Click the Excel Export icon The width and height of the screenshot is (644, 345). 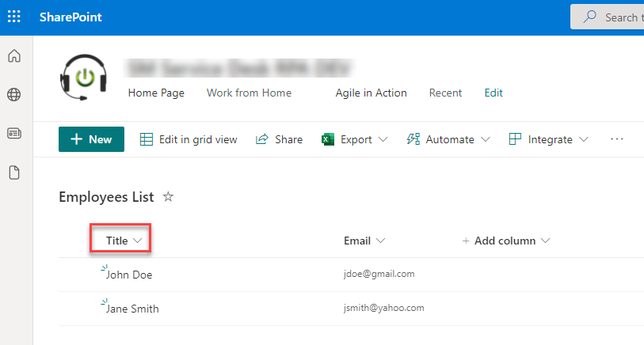pyautogui.click(x=328, y=139)
